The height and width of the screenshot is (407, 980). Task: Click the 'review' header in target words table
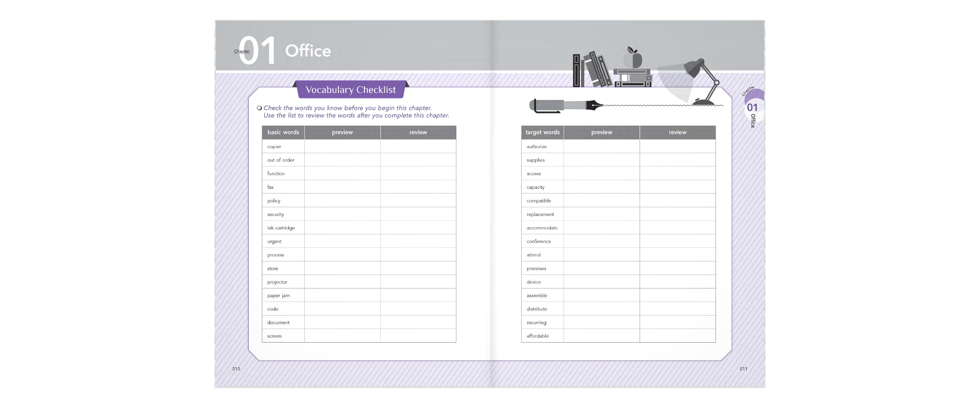[677, 132]
